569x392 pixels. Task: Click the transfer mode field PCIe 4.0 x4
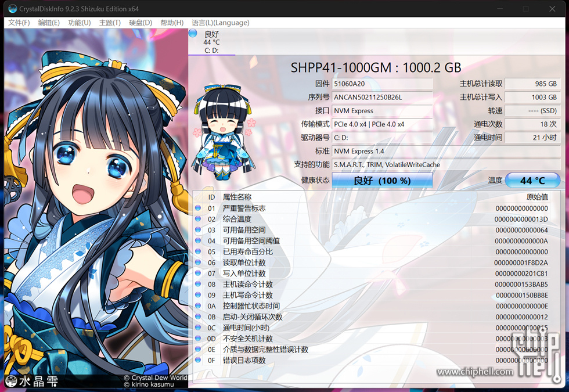coord(382,124)
